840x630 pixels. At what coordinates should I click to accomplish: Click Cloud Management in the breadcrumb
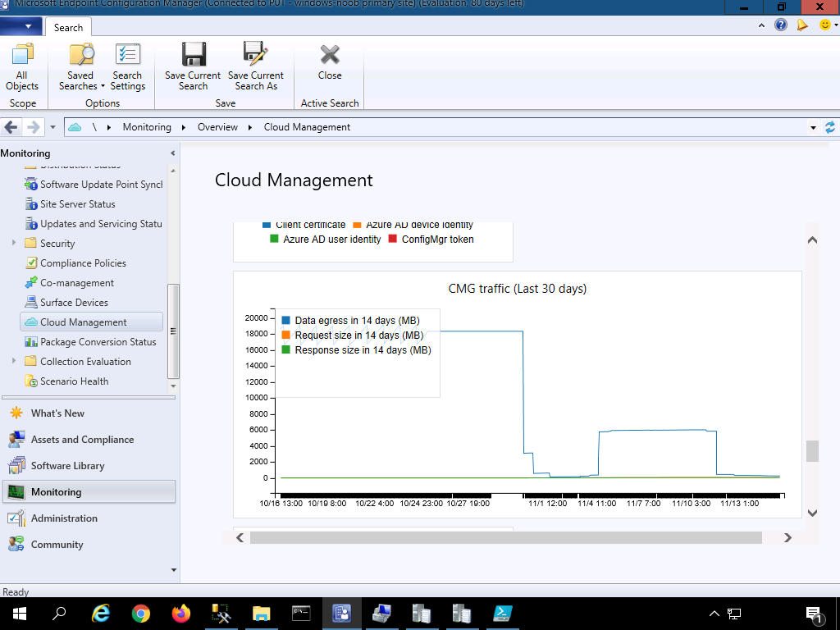(307, 127)
